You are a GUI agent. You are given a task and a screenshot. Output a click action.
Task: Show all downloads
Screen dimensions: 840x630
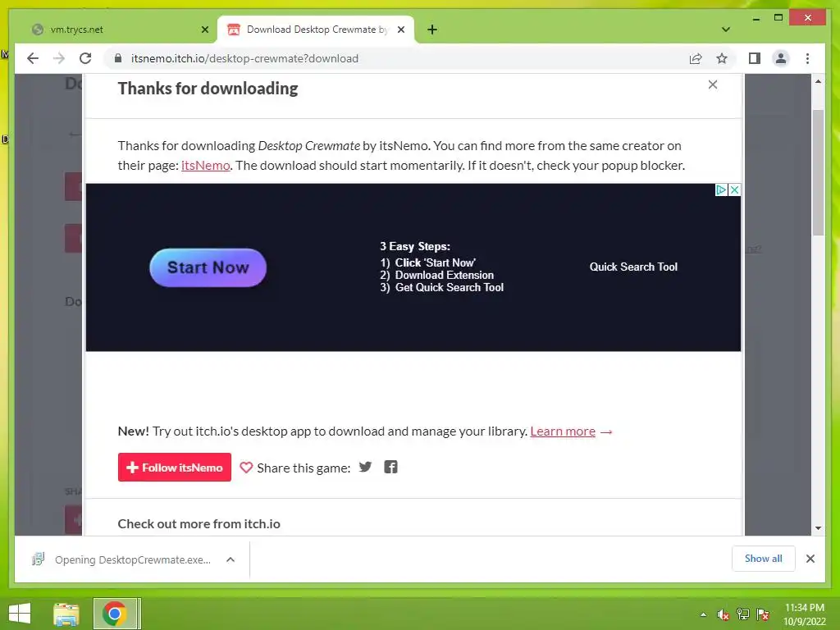point(764,559)
